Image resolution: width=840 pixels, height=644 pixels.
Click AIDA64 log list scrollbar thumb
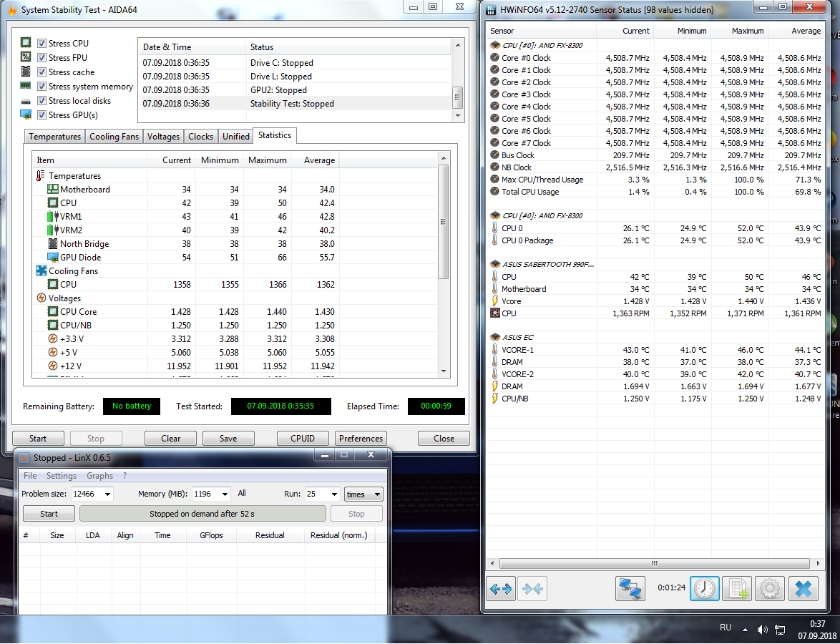tap(457, 97)
